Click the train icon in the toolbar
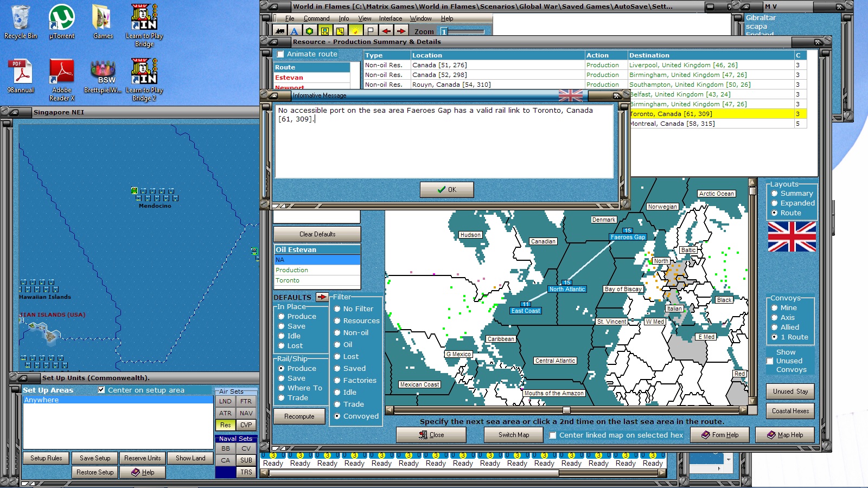The width and height of the screenshot is (868, 488). tap(279, 31)
